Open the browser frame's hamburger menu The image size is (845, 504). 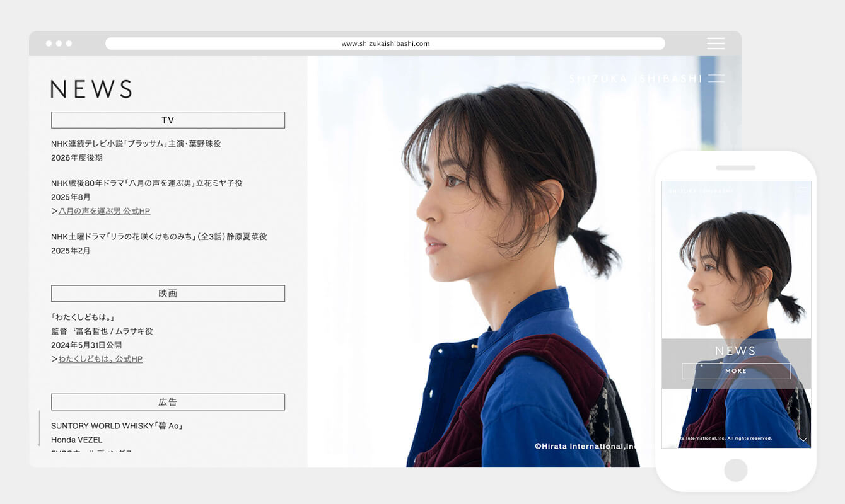(x=716, y=43)
